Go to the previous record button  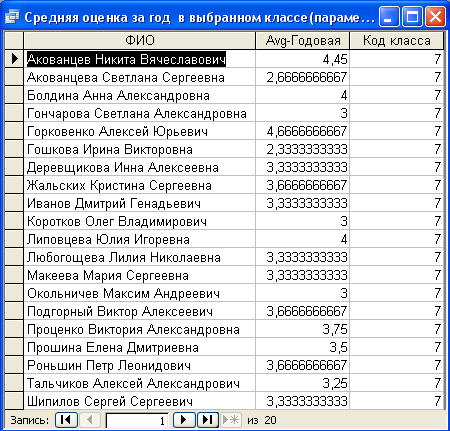tap(89, 420)
